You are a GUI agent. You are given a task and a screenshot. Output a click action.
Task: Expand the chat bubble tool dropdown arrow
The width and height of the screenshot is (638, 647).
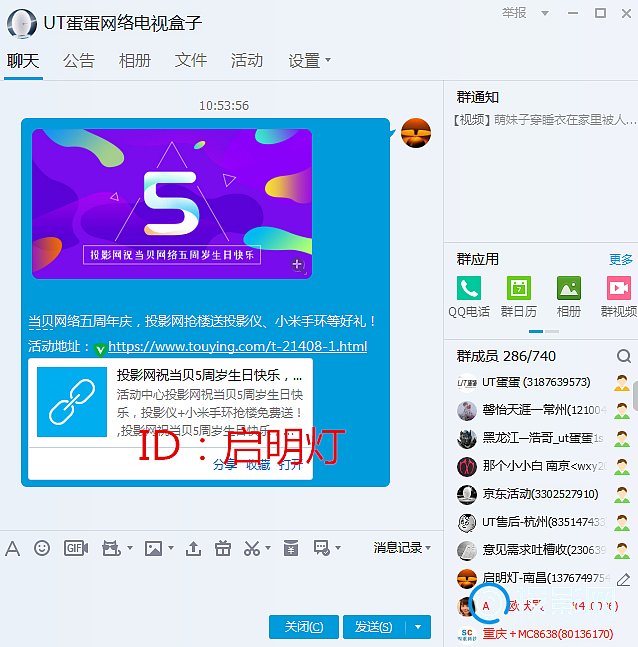click(x=338, y=548)
